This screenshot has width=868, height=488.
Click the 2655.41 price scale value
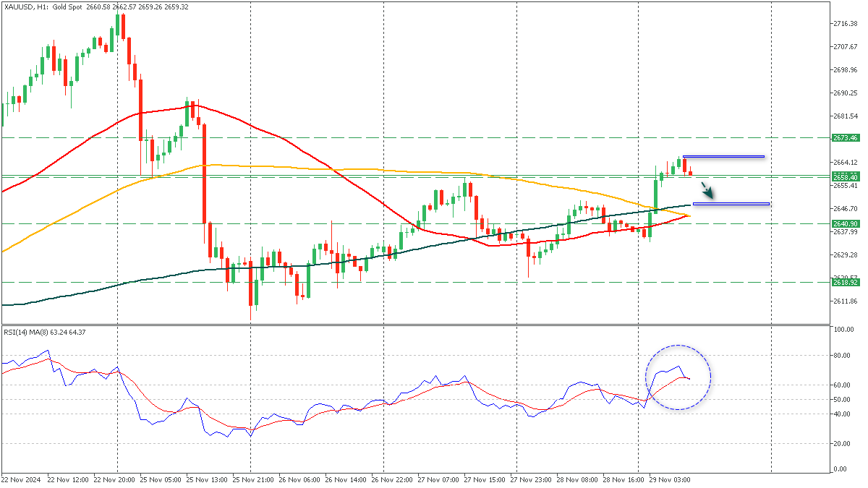point(846,185)
